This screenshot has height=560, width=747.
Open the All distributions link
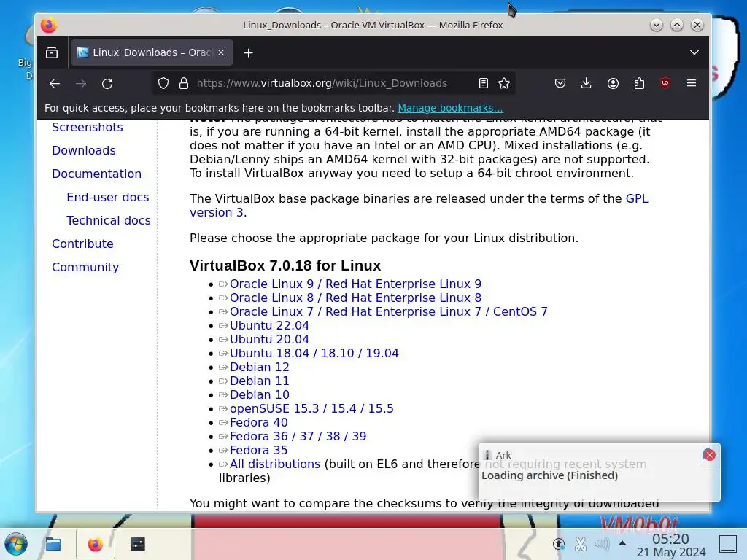tap(275, 464)
